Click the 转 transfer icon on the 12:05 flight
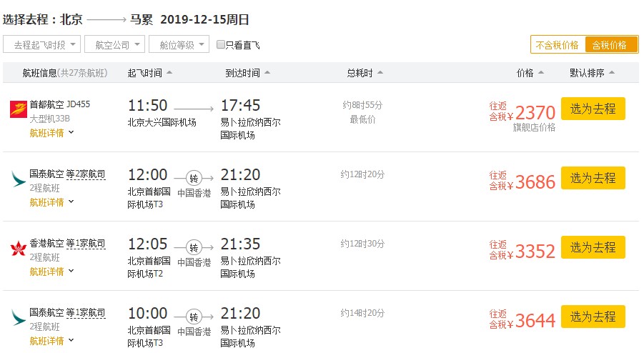 click(x=194, y=247)
